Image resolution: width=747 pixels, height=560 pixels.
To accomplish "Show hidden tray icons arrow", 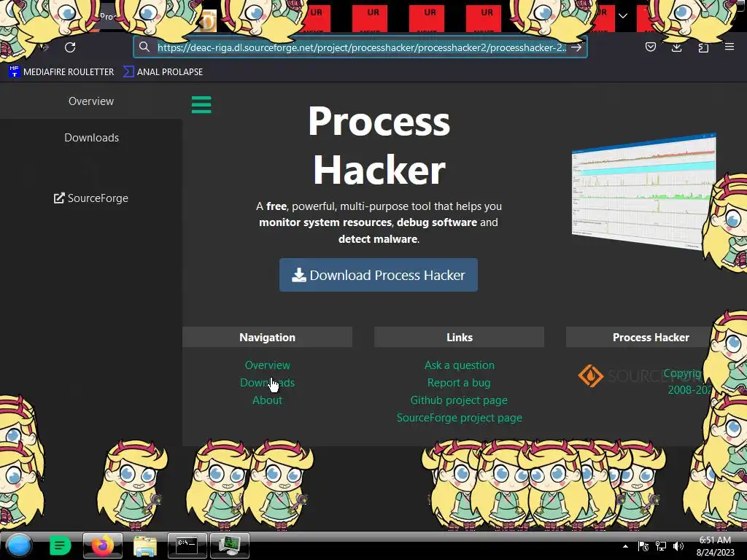I will pyautogui.click(x=625, y=546).
